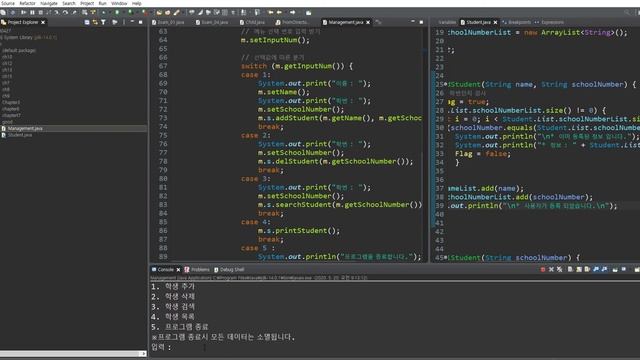Collapse the method fold at line 45
Viewport: 640px width, 360px height.
click(x=446, y=258)
